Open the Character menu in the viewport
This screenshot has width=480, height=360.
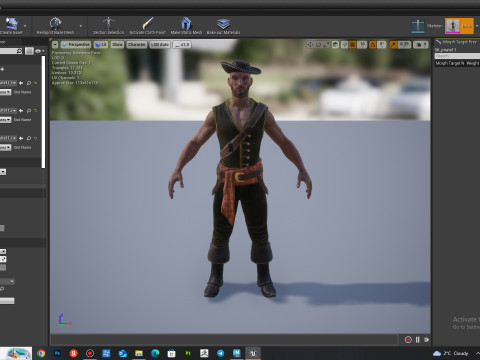(x=136, y=45)
